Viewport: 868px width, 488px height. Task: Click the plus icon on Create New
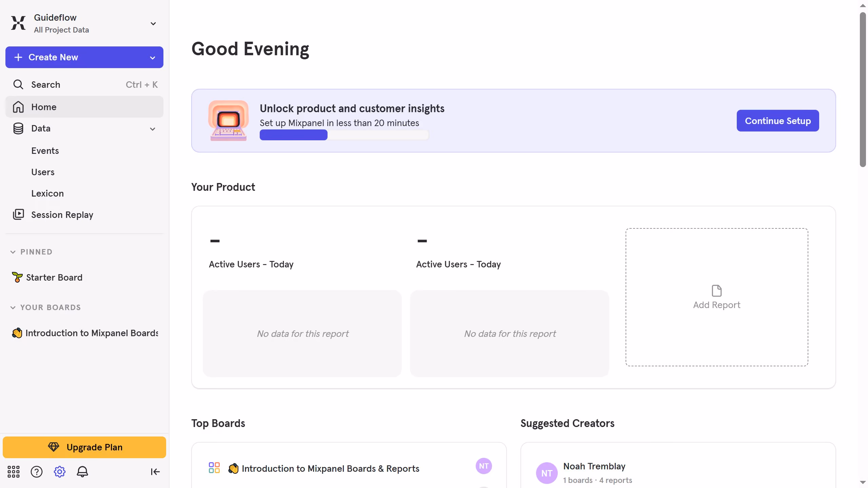(18, 57)
